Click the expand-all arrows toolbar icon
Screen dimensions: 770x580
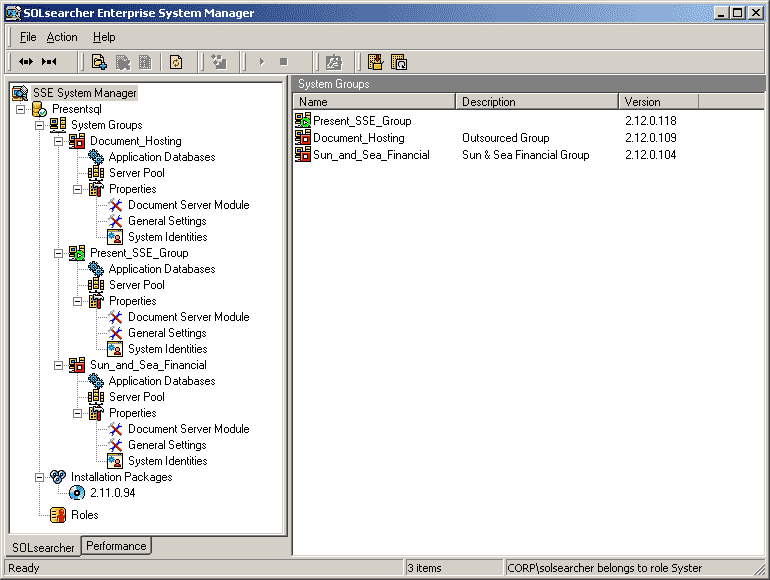[x=26, y=62]
